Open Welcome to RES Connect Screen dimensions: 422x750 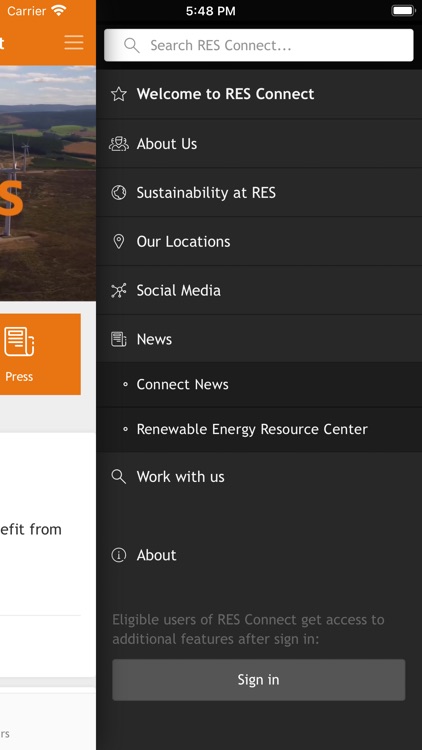(259, 94)
